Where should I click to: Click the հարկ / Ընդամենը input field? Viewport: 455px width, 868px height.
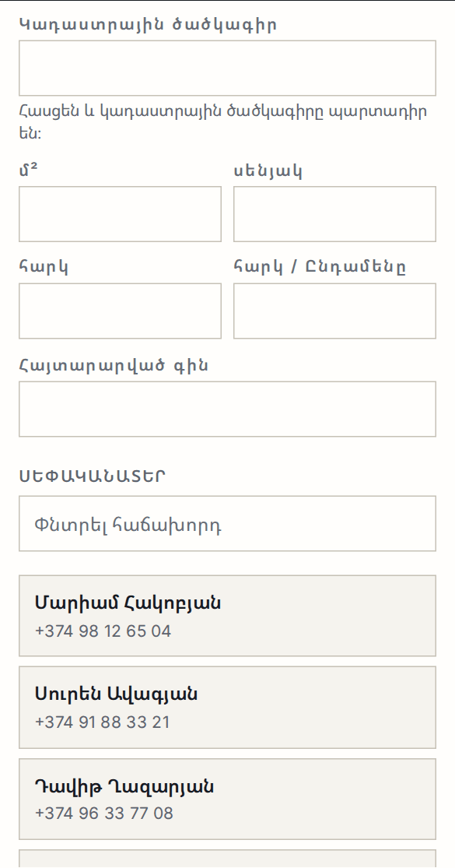334,311
